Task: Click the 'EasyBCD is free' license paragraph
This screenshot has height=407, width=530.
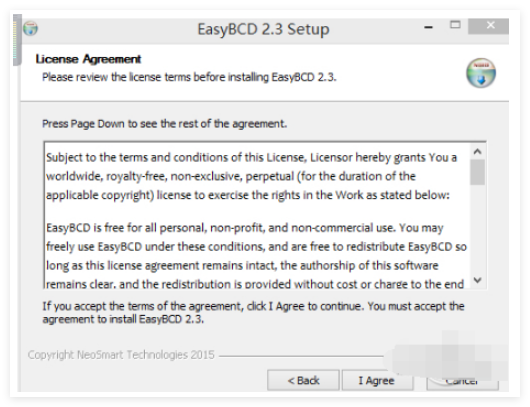Action: tap(256, 256)
